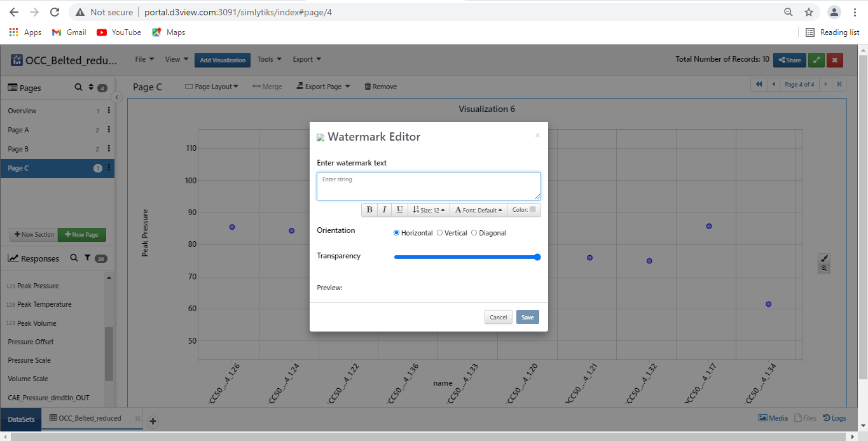Click the Transparency slider handle
Image resolution: width=868 pixels, height=441 pixels.
click(x=537, y=257)
